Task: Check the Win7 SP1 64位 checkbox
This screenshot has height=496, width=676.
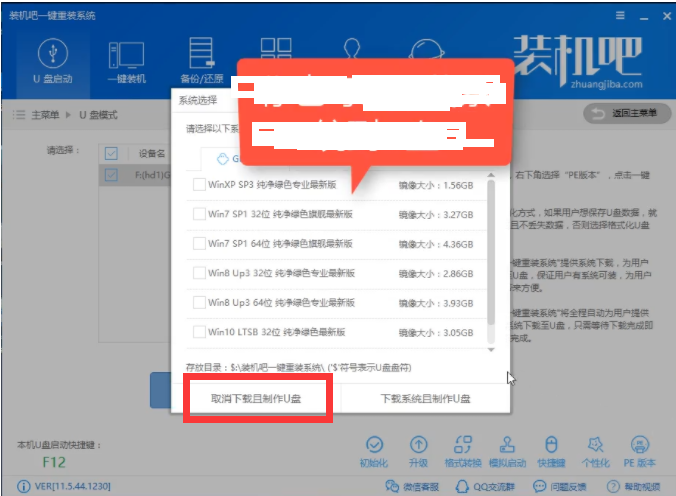Action: [199, 243]
